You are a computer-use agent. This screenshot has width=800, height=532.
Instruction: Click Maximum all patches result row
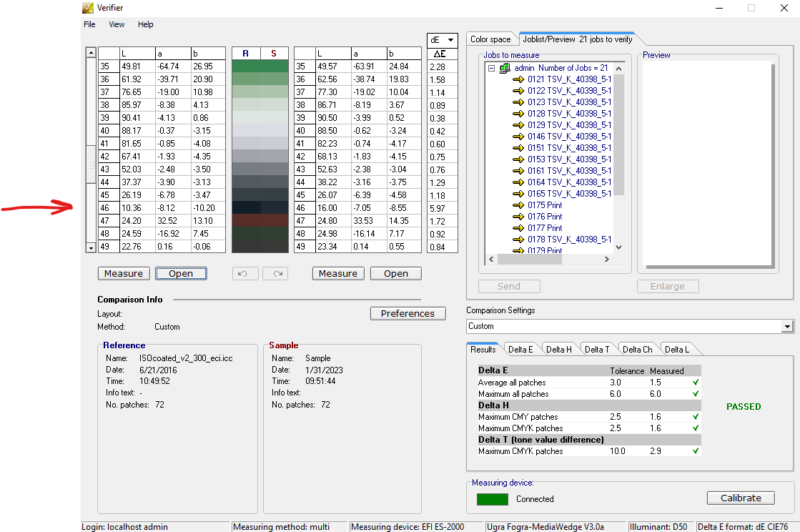coord(589,394)
